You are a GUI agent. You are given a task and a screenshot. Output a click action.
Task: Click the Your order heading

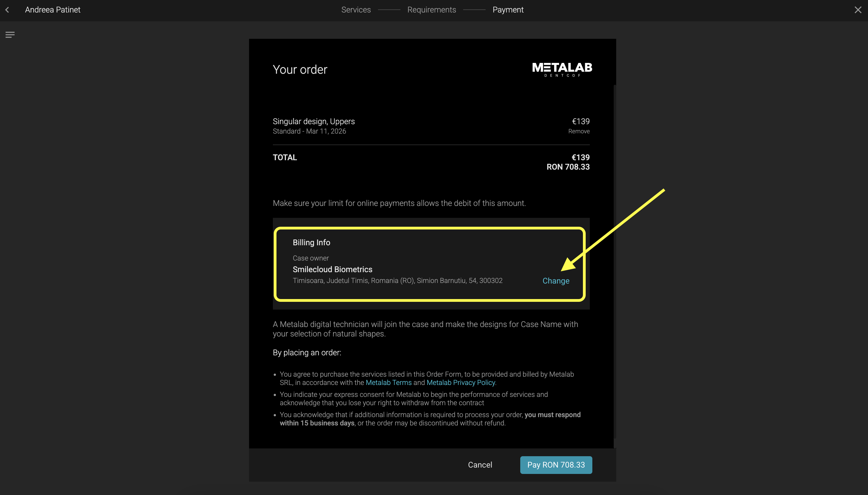pos(300,70)
